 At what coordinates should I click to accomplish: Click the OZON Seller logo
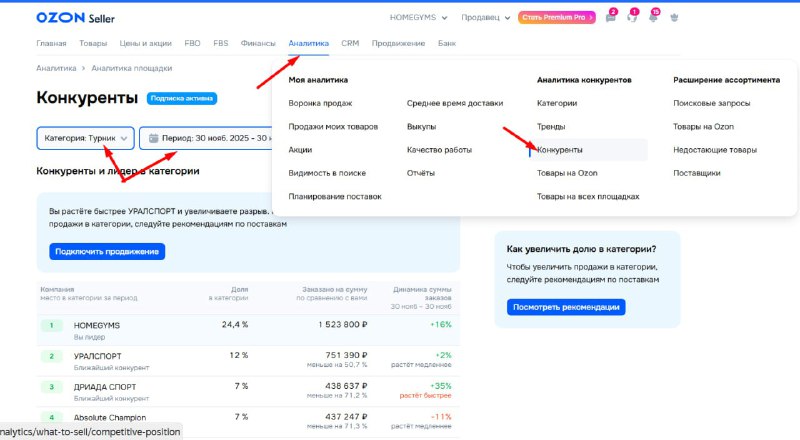pyautogui.click(x=73, y=18)
